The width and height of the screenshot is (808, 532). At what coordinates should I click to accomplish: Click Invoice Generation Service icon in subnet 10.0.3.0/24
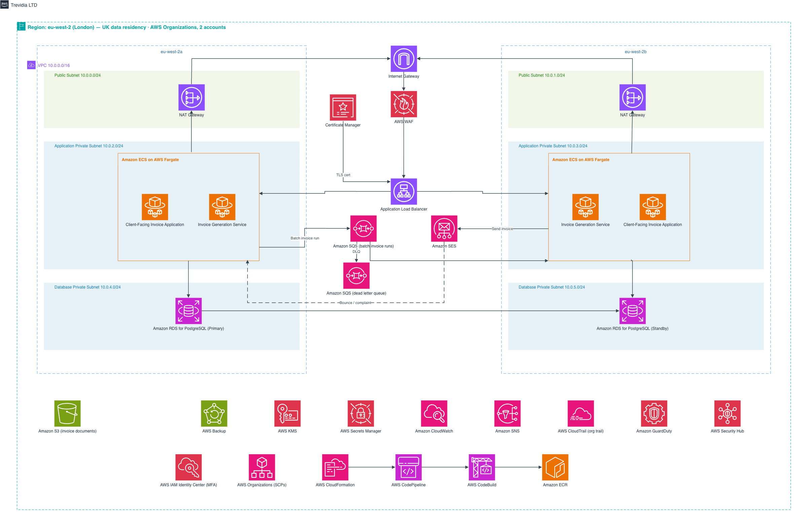click(585, 207)
